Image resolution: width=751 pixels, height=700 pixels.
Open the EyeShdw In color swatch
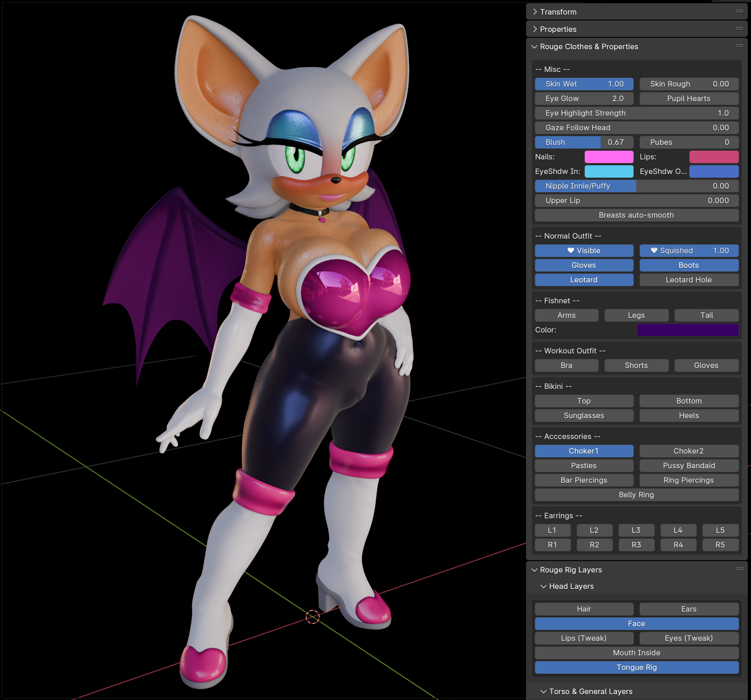(x=609, y=171)
